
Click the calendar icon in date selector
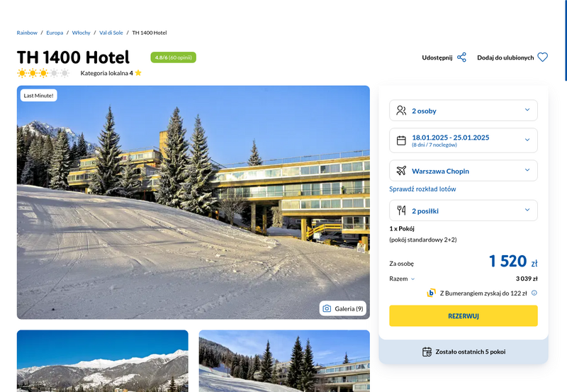coord(401,140)
